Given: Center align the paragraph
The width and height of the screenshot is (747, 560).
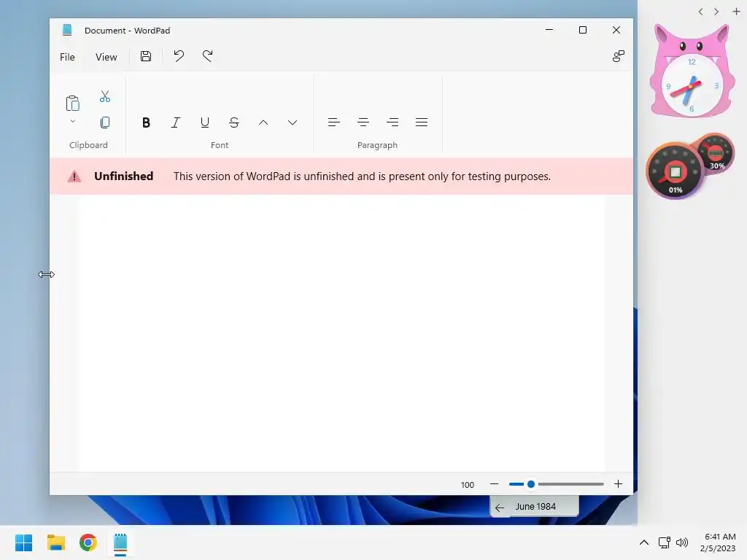Looking at the screenshot, I should [x=363, y=122].
